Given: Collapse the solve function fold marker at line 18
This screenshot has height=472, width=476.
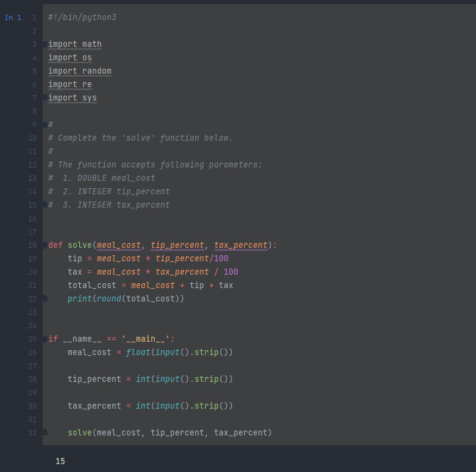Looking at the screenshot, I should click(44, 245).
